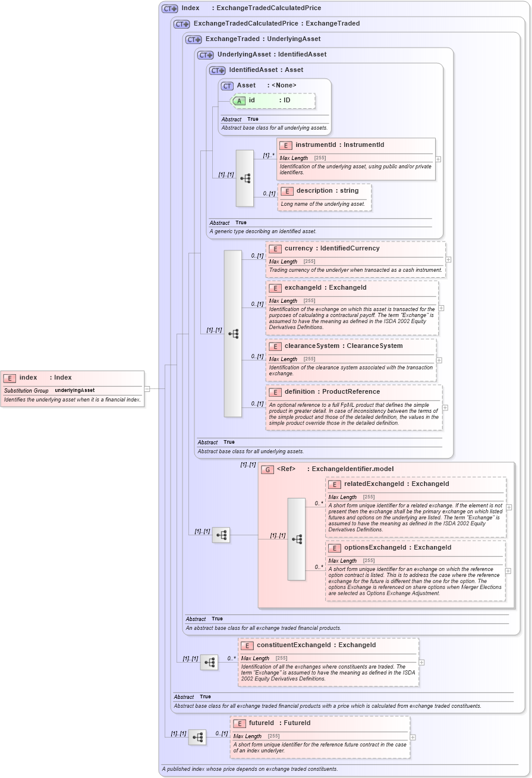The height and width of the screenshot is (778, 532).
Task: Click the small sequence icon before ExchangeIdentifier.model
Action: pos(221,535)
